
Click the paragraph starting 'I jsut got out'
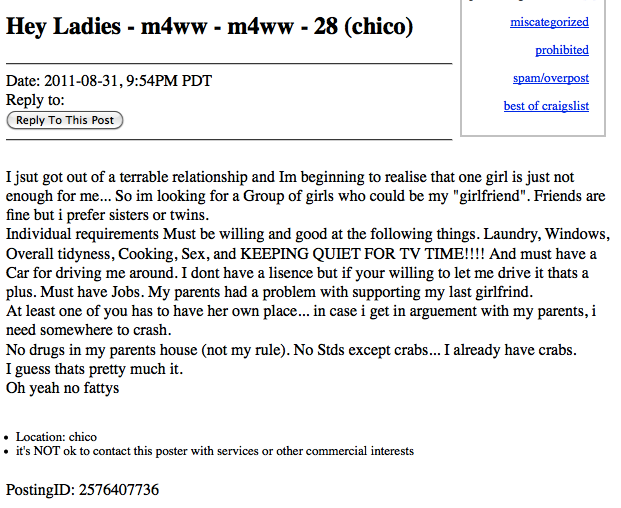(290, 177)
